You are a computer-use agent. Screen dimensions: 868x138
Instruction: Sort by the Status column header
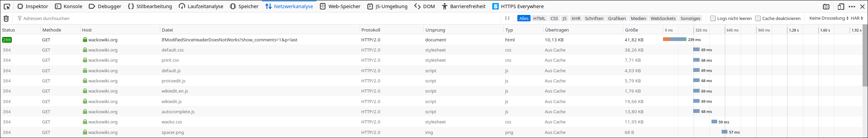click(x=9, y=30)
